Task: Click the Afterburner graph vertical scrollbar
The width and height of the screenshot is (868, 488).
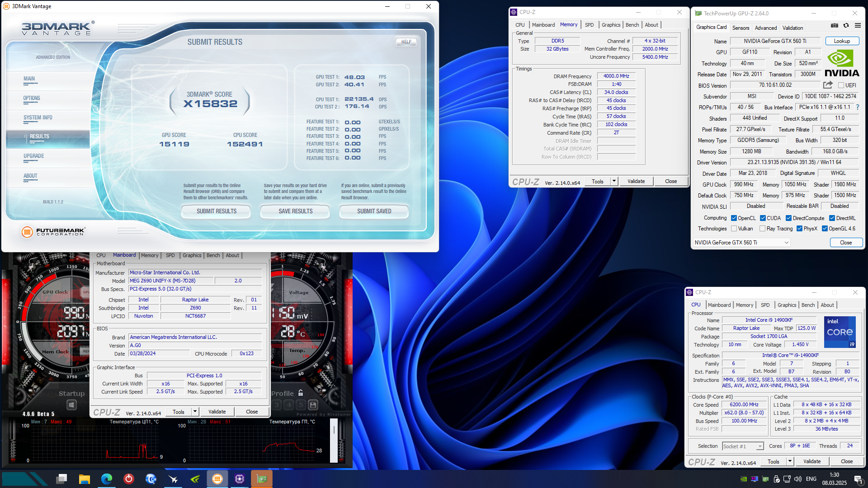Action: coord(334,440)
